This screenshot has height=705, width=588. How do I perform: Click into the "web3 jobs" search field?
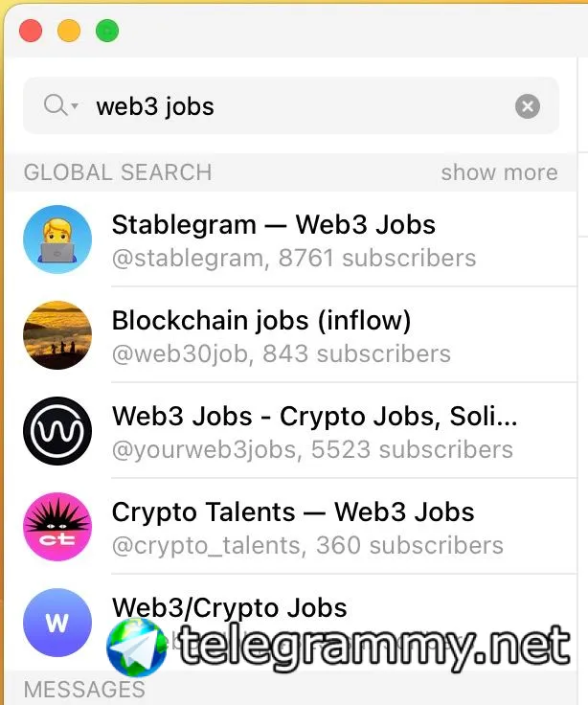coord(287,106)
